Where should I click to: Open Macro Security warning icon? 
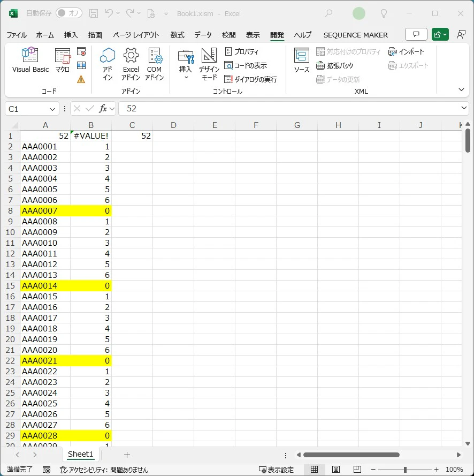(81, 79)
